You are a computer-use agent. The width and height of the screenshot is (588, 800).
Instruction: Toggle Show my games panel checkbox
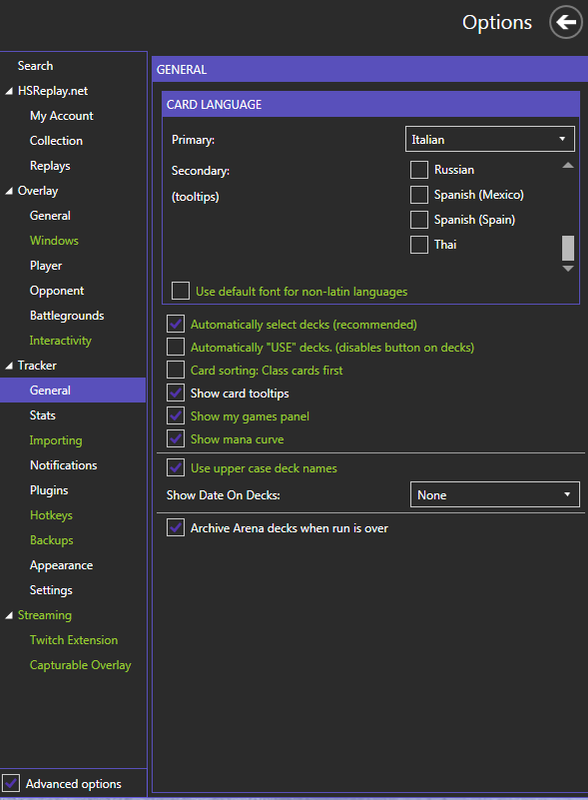pos(176,416)
